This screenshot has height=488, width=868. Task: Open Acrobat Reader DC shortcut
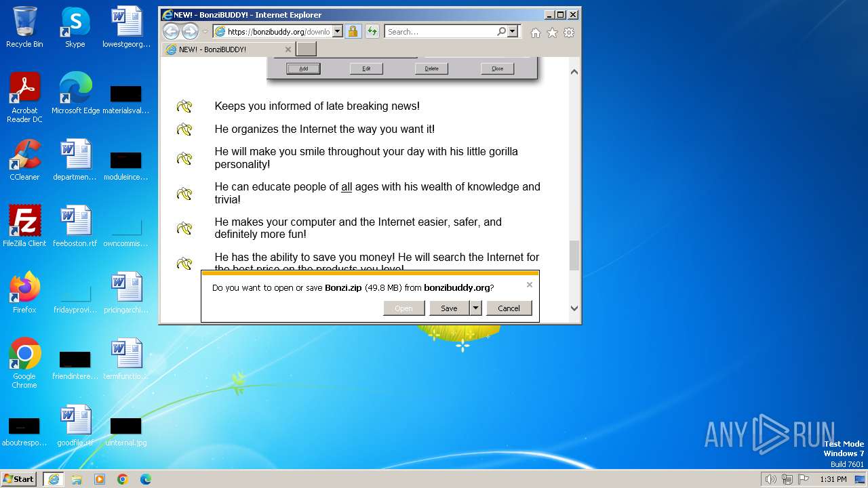25,98
